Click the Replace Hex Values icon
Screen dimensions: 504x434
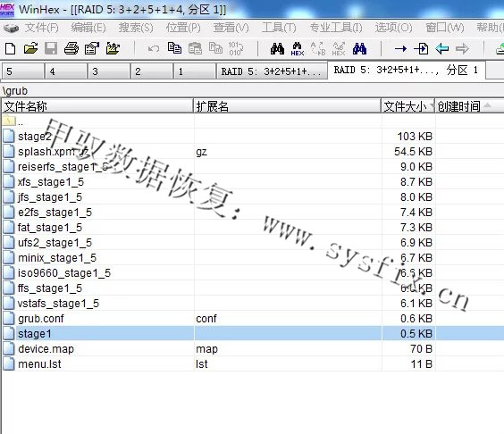(339, 49)
